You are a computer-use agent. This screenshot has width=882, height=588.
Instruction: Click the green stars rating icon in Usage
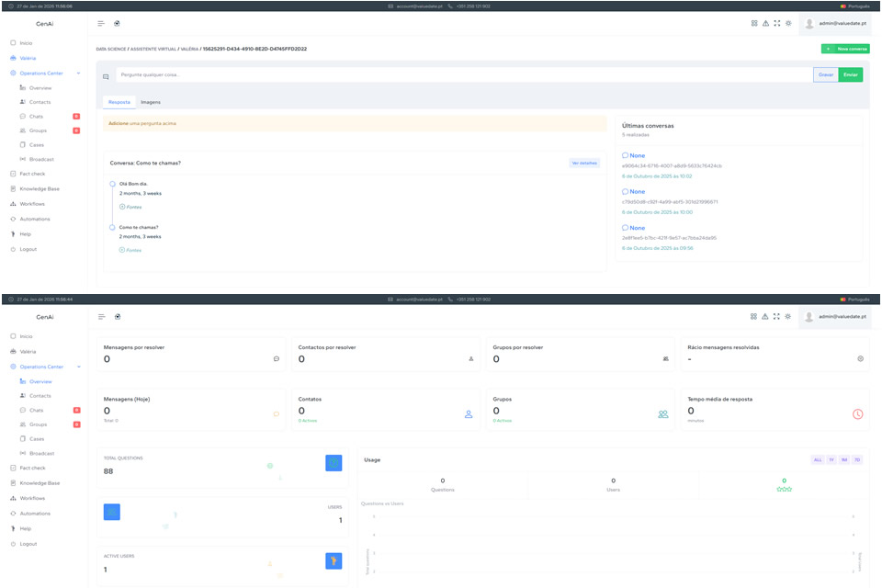pyautogui.click(x=784, y=489)
